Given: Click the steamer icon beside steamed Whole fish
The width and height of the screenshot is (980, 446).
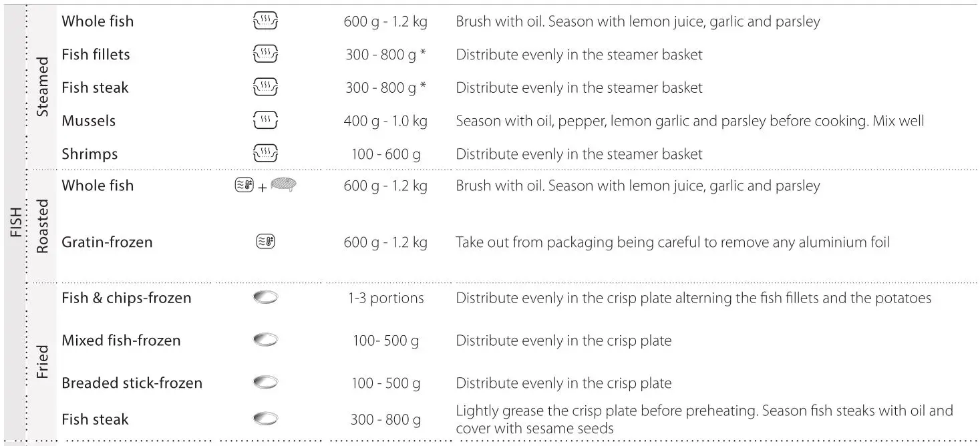Looking at the screenshot, I should [265, 22].
